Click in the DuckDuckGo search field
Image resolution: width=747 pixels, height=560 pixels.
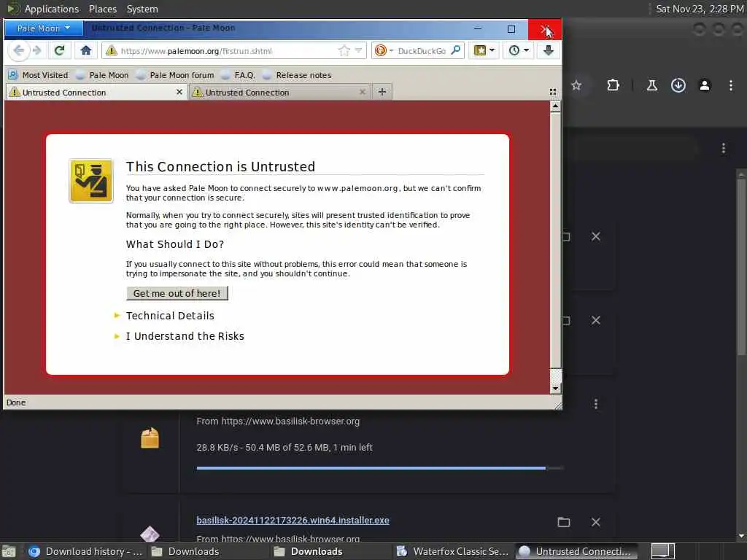[422, 50]
